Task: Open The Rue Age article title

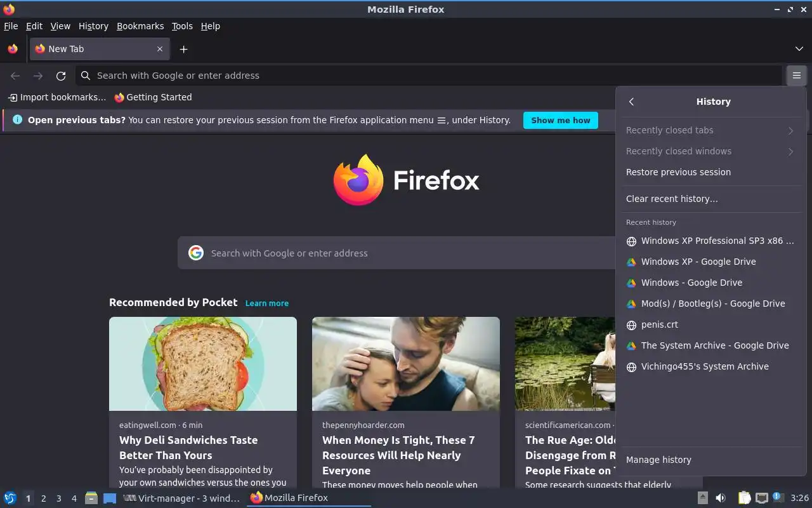Action: [570, 455]
